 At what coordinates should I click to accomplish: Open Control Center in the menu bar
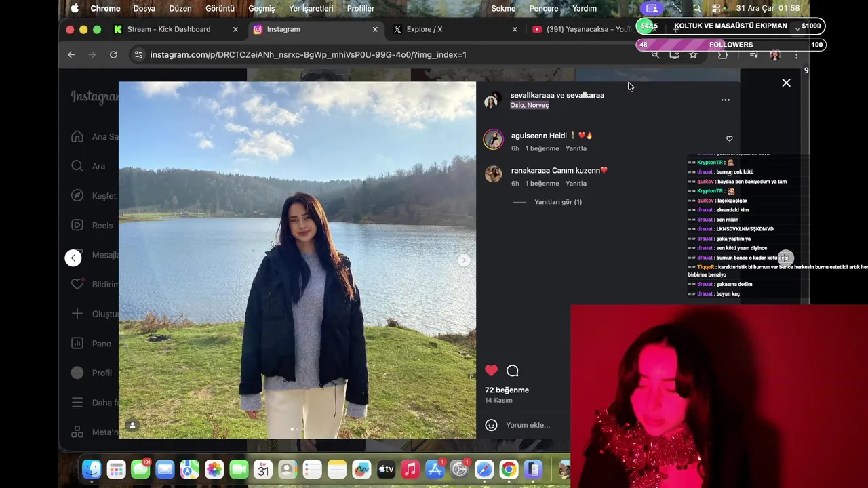pos(716,8)
